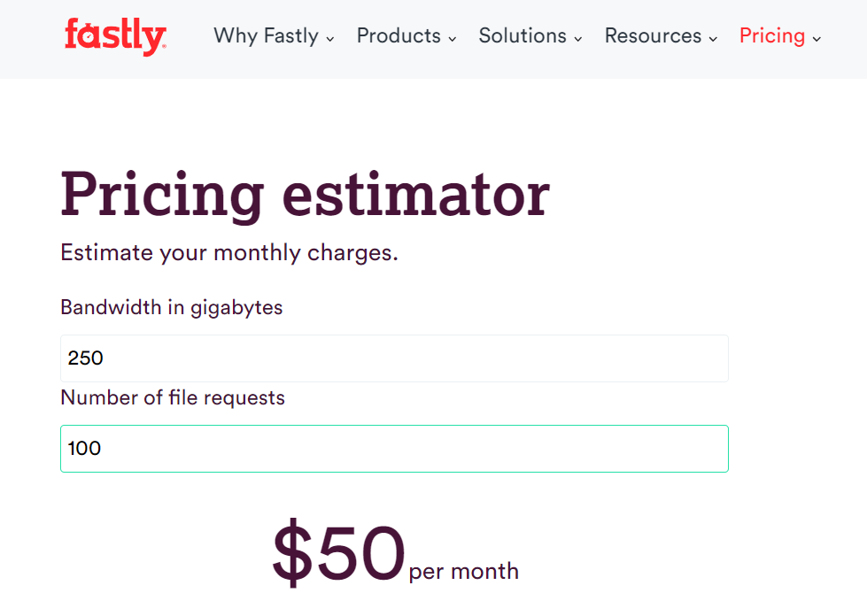Viewport: 867px width, 616px height.
Task: Expand the Why Fastly dropdown chevron
Action: click(331, 39)
